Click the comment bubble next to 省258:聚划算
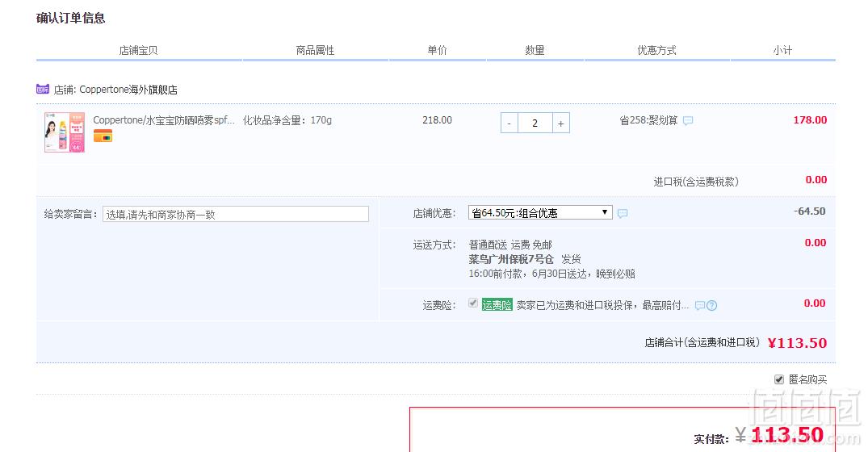Screen dimensions: 868x452 [687, 120]
